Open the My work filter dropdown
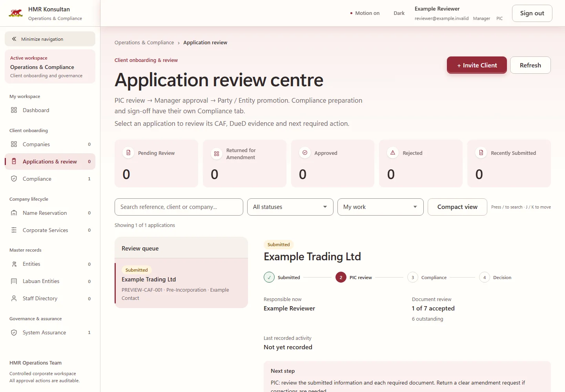565x392 pixels. pos(381,207)
